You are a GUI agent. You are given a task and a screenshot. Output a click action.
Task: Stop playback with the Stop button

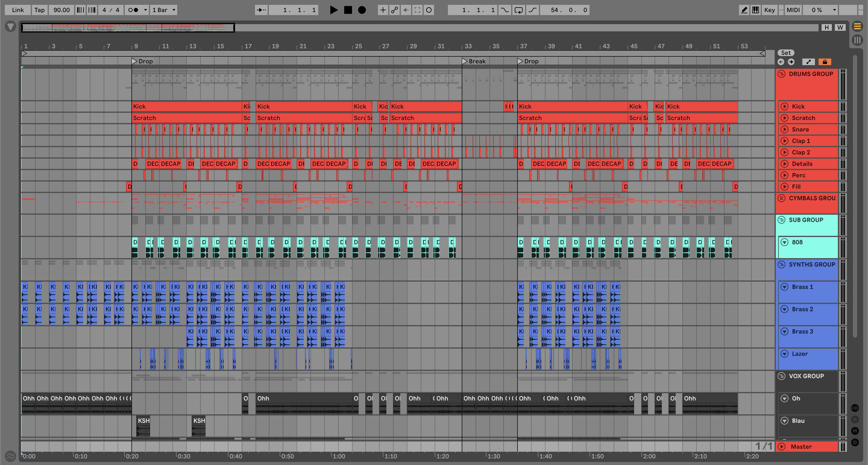click(x=348, y=10)
